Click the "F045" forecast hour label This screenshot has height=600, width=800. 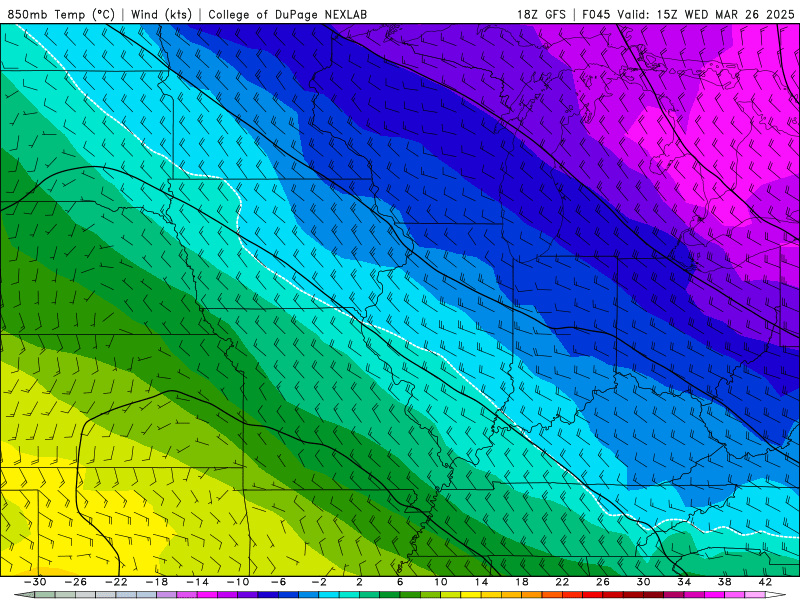[x=596, y=14]
